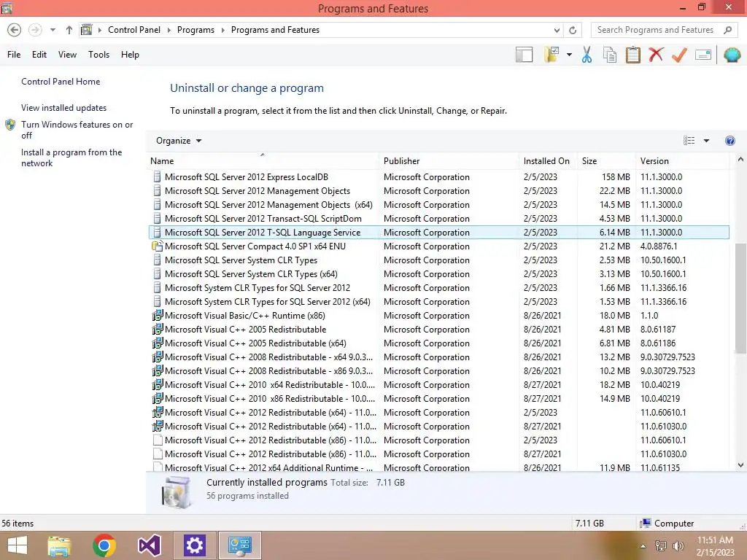747x560 pixels.
Task: Select Microsoft SQL Server System CLR Types (x64)
Action: pyautogui.click(x=438, y=274)
